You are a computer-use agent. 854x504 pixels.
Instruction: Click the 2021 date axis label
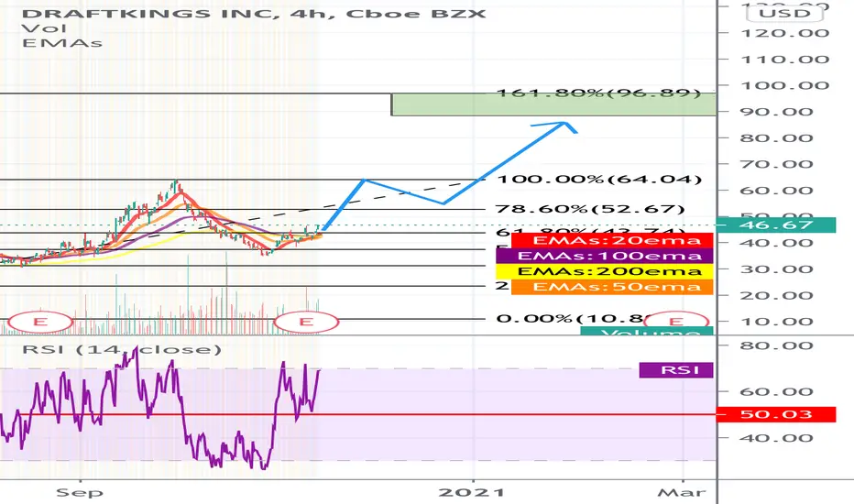[x=472, y=493]
